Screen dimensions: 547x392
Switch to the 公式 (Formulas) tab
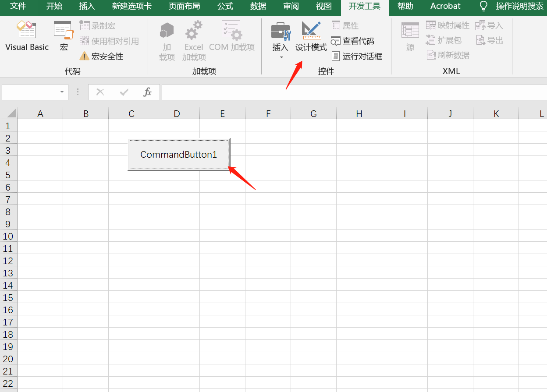point(225,6)
